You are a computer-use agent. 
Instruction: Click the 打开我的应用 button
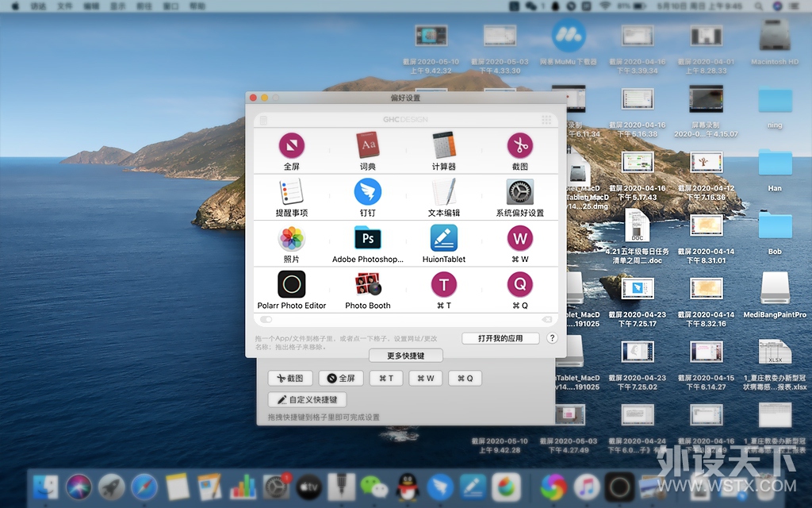tap(500, 338)
